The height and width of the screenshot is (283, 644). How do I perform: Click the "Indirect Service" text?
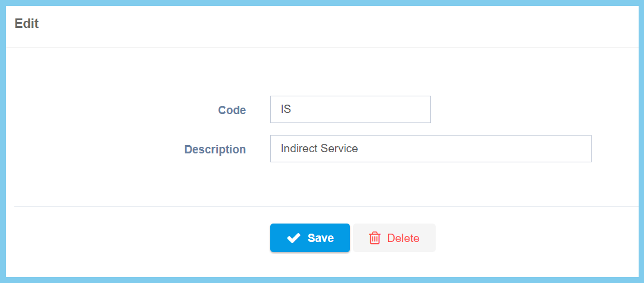[319, 149]
